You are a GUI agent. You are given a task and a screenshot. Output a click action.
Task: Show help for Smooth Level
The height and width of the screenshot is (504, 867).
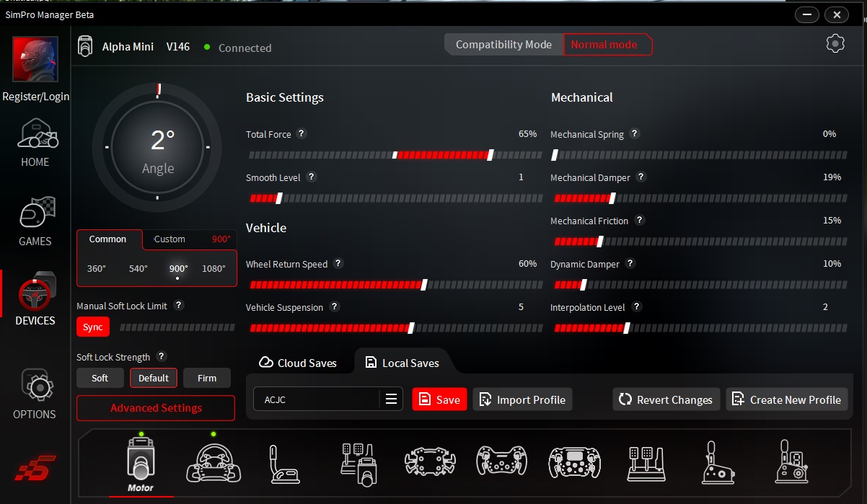click(x=311, y=177)
